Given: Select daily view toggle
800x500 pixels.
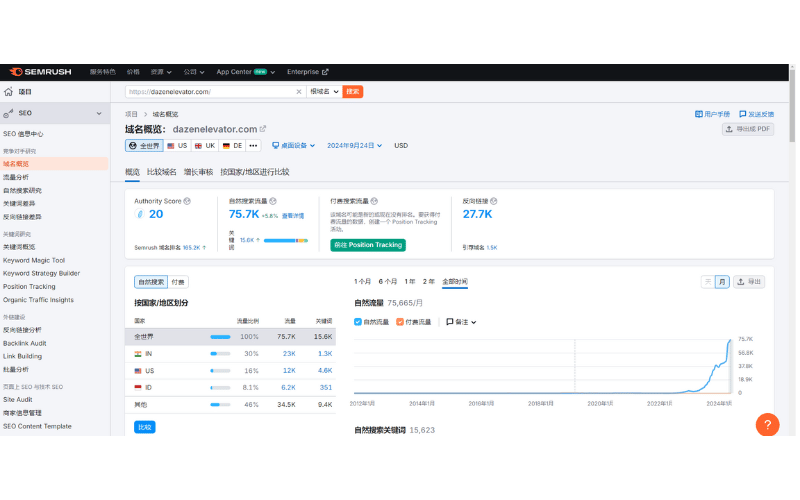Looking at the screenshot, I should tap(708, 282).
